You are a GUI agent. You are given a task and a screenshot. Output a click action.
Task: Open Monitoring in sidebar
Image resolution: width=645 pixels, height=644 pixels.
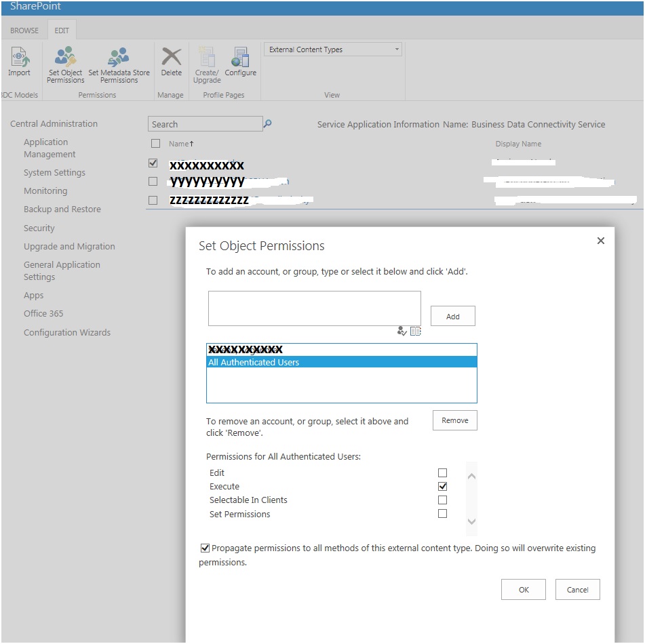(x=45, y=190)
